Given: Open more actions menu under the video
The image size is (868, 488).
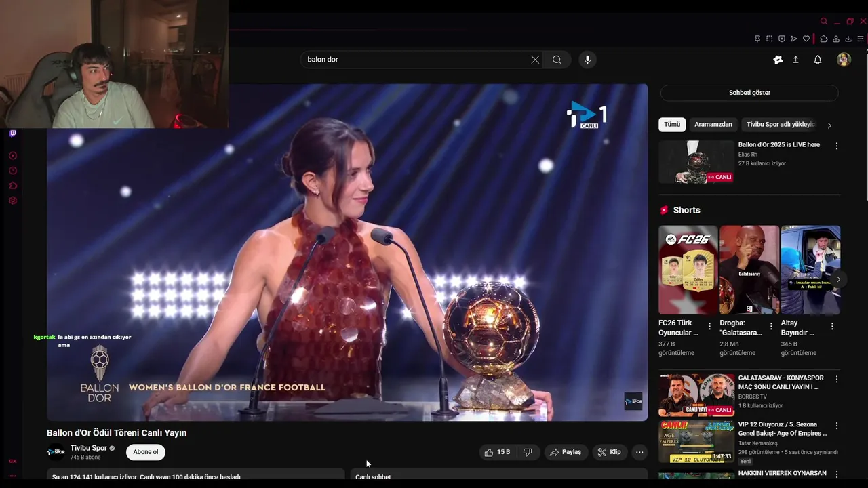Looking at the screenshot, I should pos(639,452).
